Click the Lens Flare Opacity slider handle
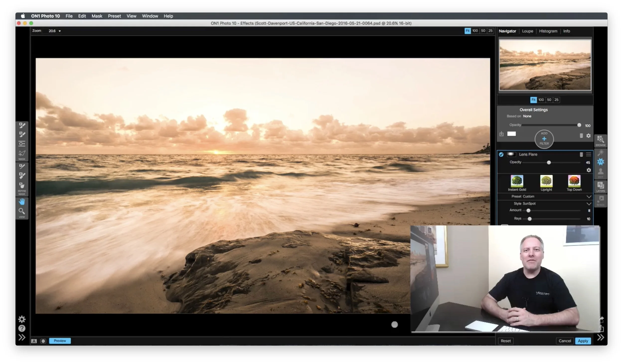The height and width of the screenshot is (364, 623). pos(549,162)
